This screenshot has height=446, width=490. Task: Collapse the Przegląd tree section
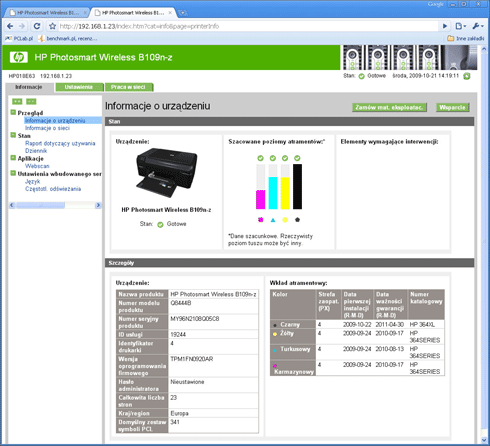coord(13,112)
